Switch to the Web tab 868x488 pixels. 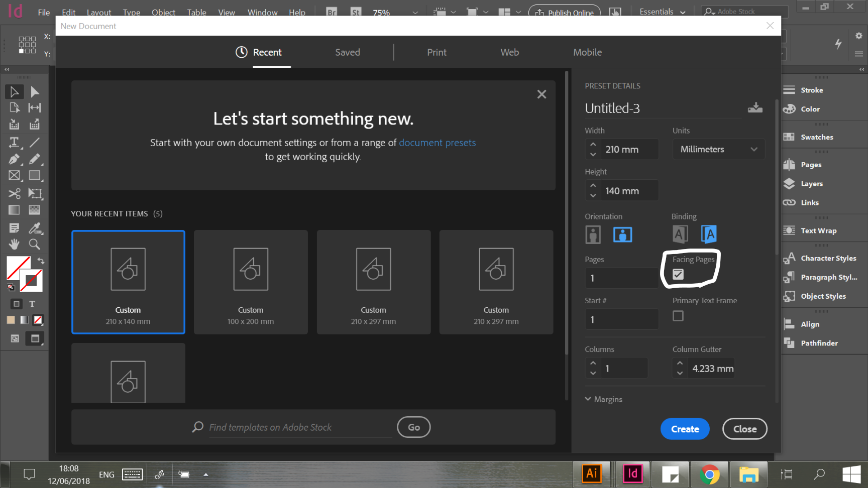510,52
